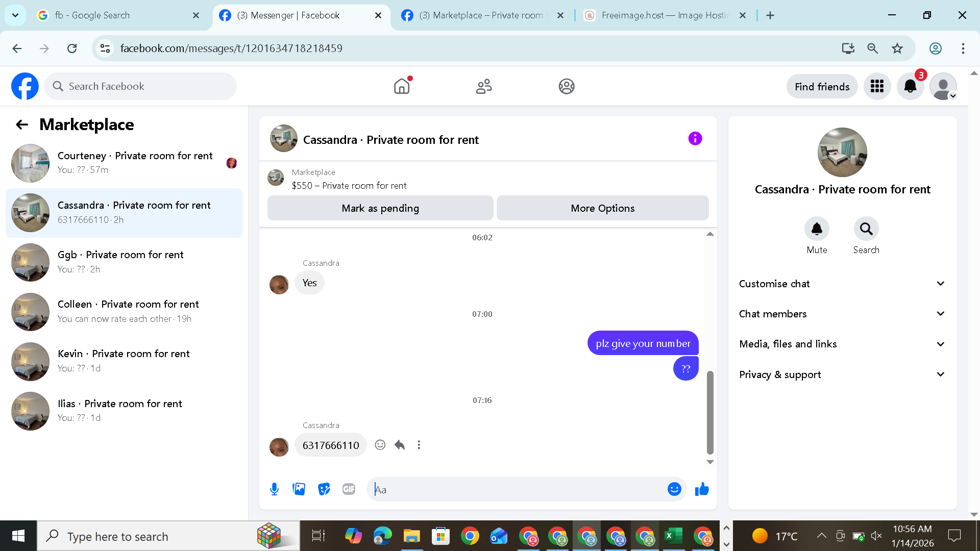Expand Media, files and links

click(x=842, y=344)
